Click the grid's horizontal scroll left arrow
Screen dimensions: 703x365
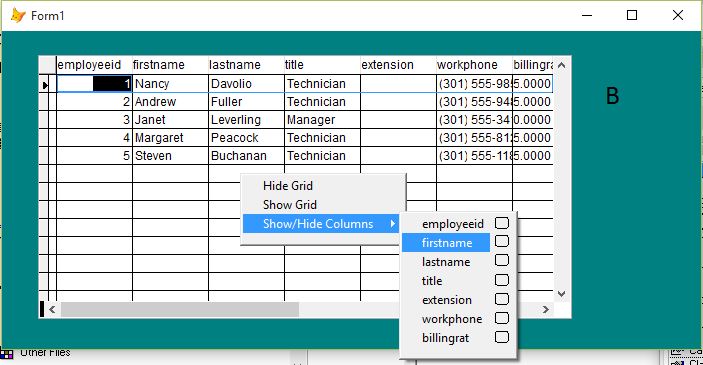tap(52, 309)
